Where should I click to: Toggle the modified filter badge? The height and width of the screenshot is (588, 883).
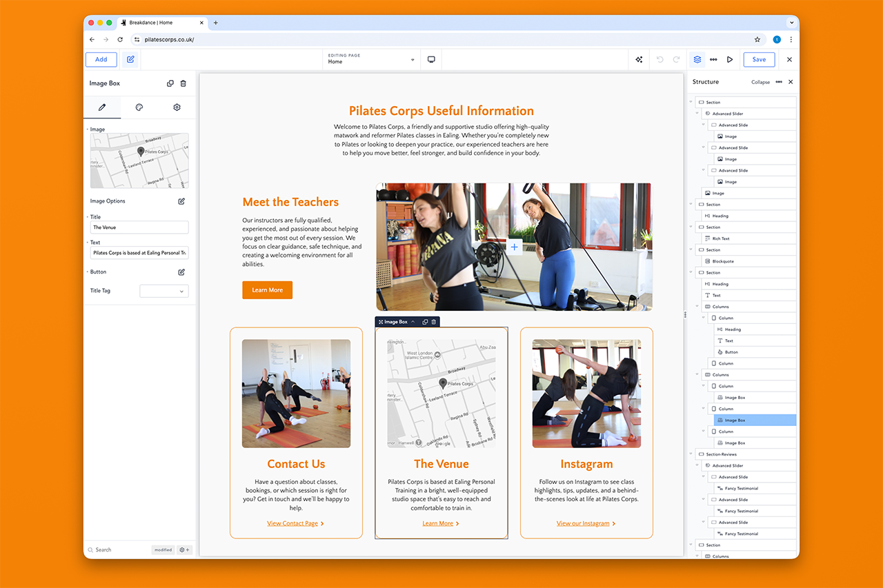coord(163,550)
